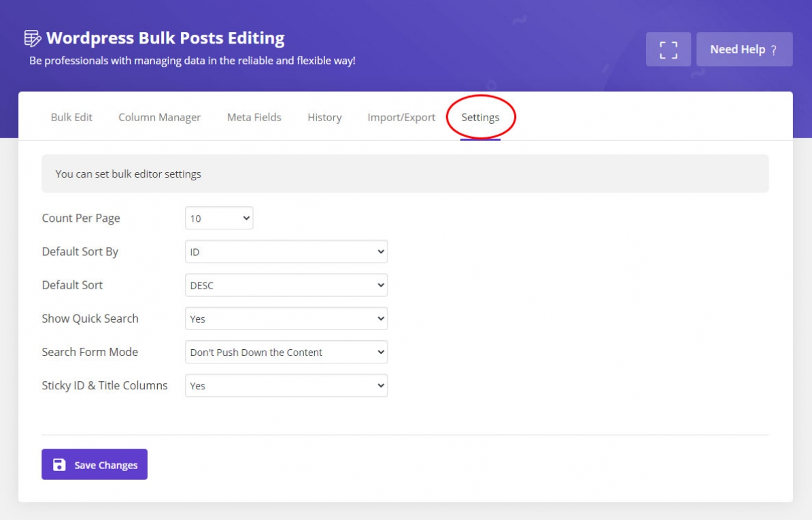Viewport: 812px width, 520px height.
Task: Open the Count Per Page dropdown
Action: (x=218, y=218)
